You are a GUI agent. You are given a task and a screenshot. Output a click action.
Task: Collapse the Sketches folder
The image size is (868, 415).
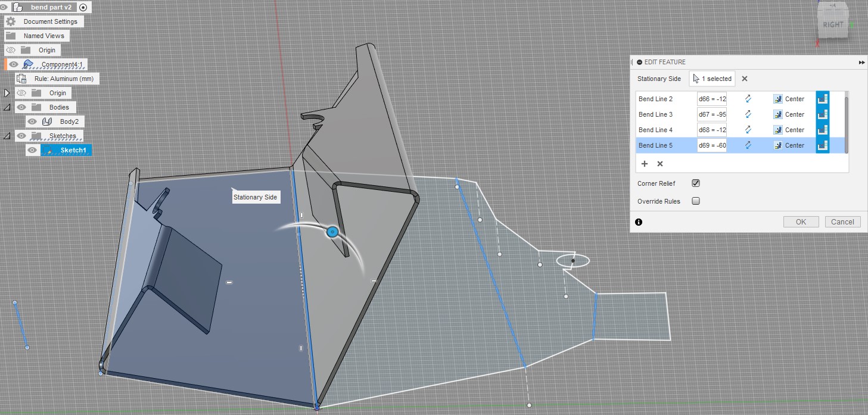[7, 135]
